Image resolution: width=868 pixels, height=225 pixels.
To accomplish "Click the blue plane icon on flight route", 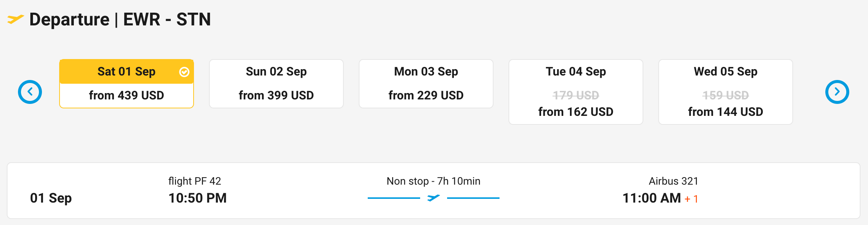I will [x=433, y=198].
